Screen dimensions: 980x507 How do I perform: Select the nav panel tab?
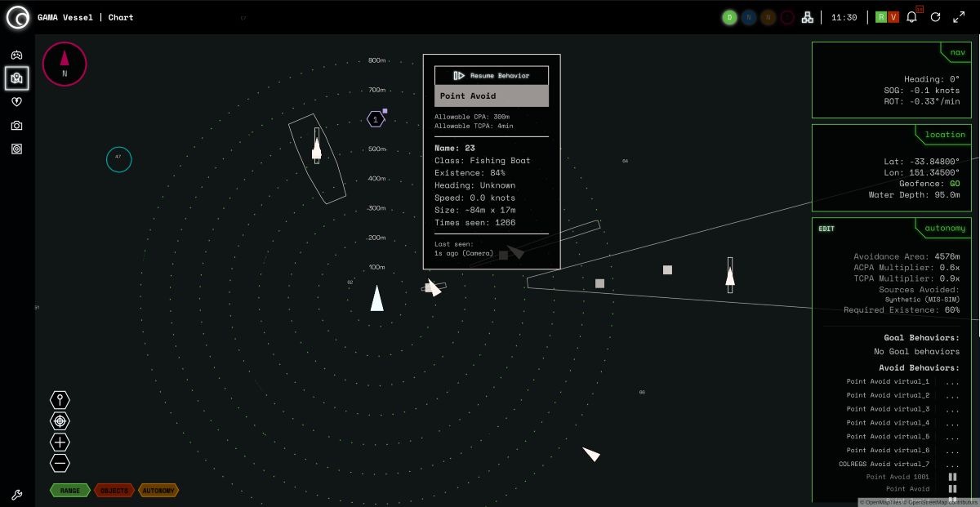pos(956,52)
